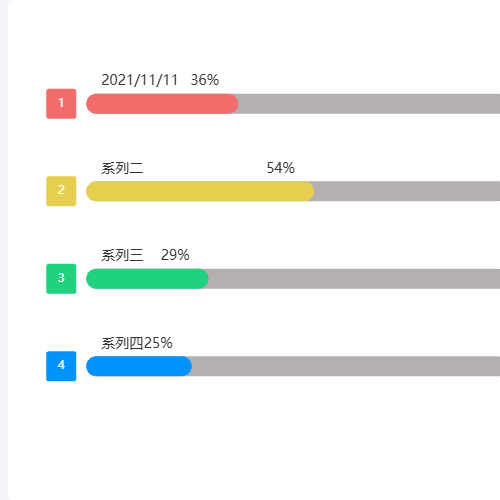Viewport: 500px width, 500px height.
Task: Select the 2021/11/11 label text
Action: click(140, 80)
